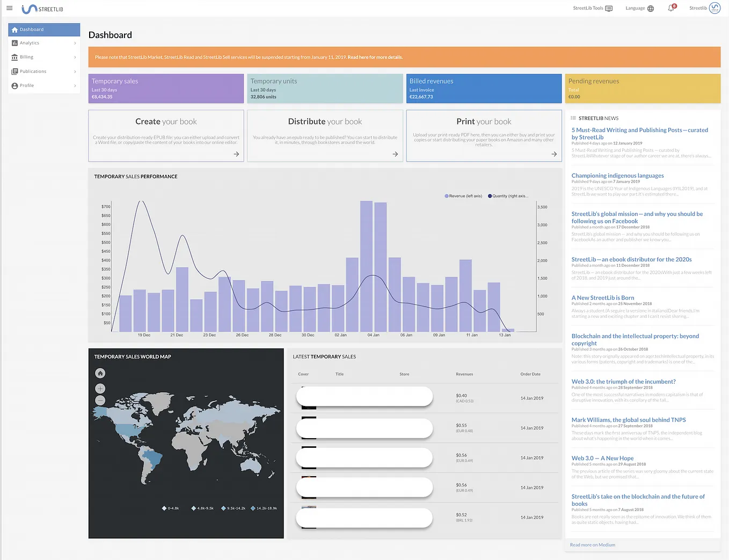
Task: Toggle Quantity series in chart legend
Action: coord(508,196)
